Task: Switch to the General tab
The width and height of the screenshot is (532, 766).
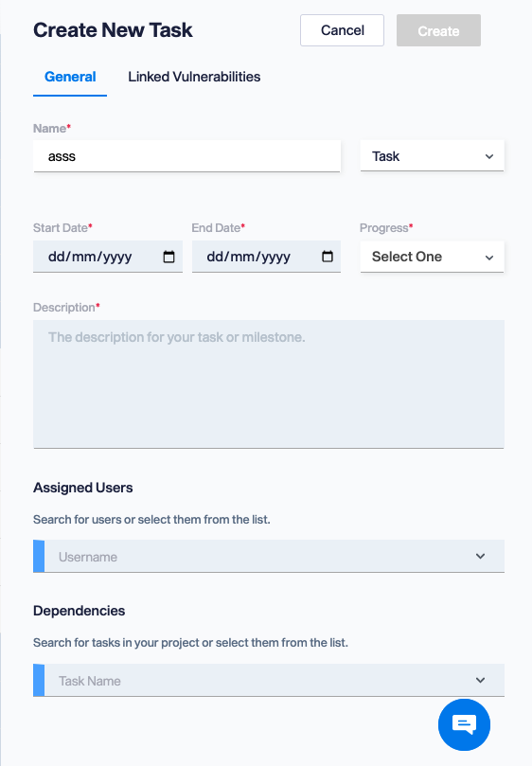Action: pyautogui.click(x=70, y=77)
